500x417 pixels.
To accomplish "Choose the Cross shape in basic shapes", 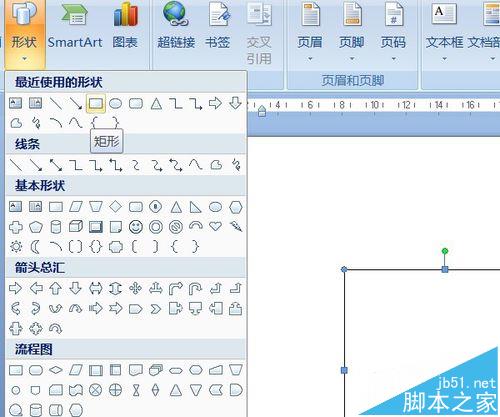I will [x=16, y=227].
